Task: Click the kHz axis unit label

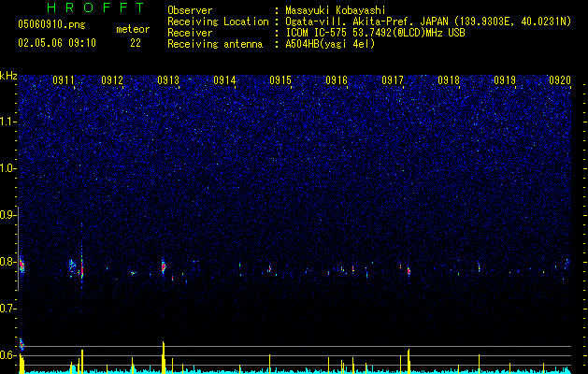Action: click(8, 76)
